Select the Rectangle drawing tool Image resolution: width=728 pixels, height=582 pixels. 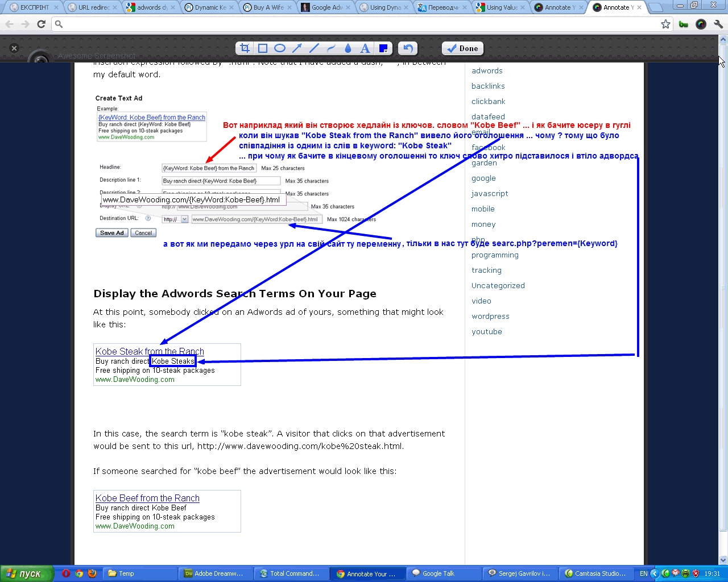tap(262, 48)
